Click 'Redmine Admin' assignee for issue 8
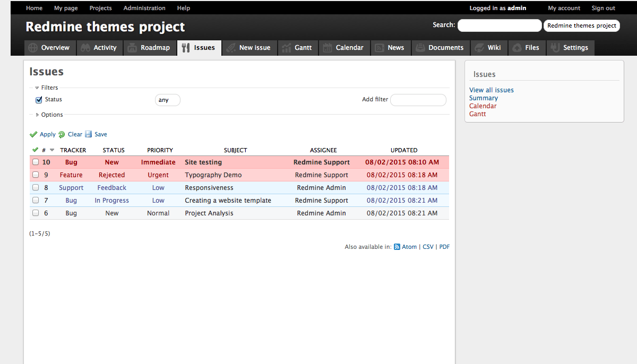This screenshot has height=364, width=637. [x=322, y=188]
